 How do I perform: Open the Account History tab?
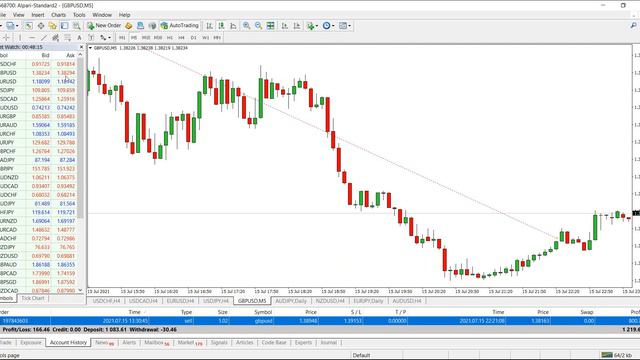tap(68, 343)
